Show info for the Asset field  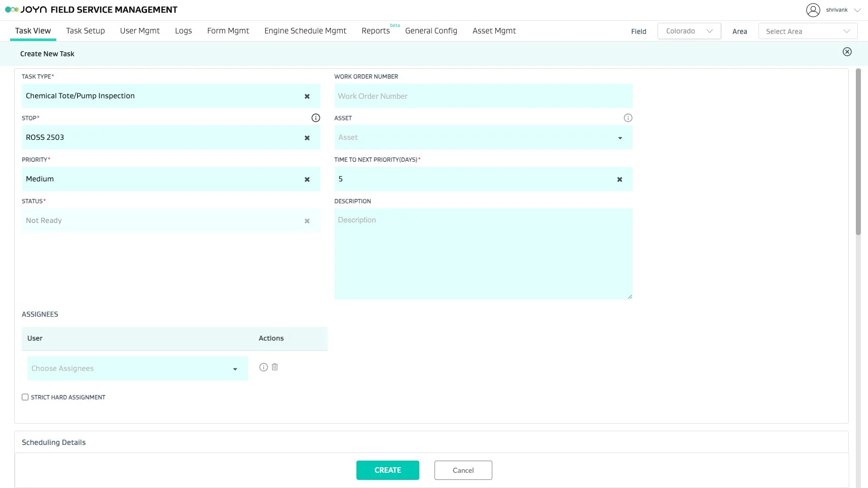coord(628,118)
